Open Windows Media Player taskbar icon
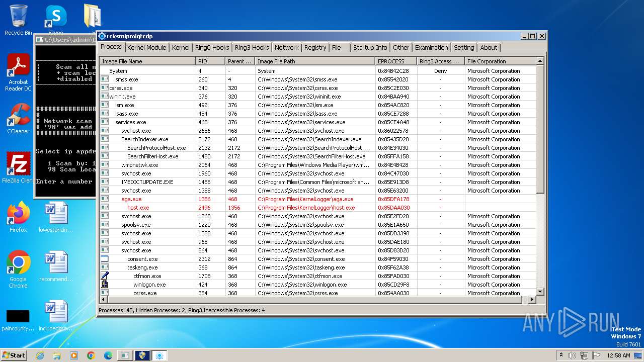This screenshot has width=644, height=362. [x=74, y=355]
